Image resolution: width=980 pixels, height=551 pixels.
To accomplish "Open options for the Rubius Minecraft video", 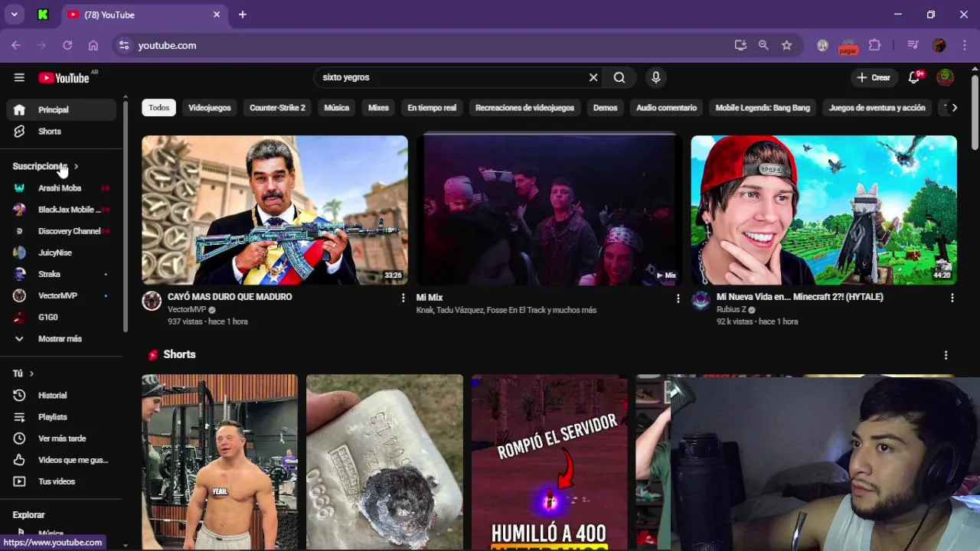I will click(952, 298).
